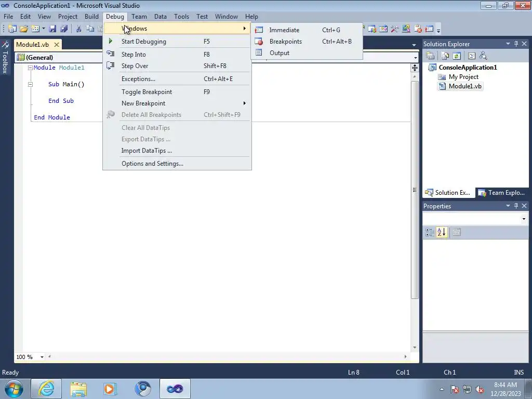Viewport: 532px width, 399px height.
Task: Click Refresh icon in Solution Explorer toolbar
Action: 457,56
